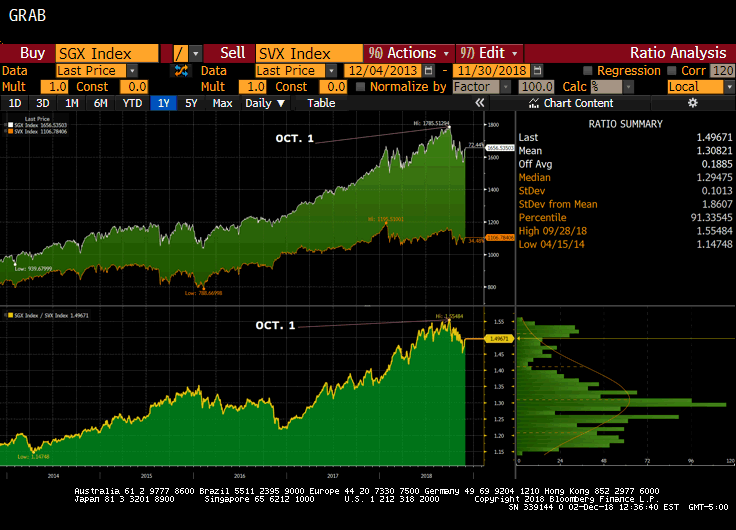This screenshot has height=530, width=736.
Task: Click the Table button
Action: (x=321, y=103)
